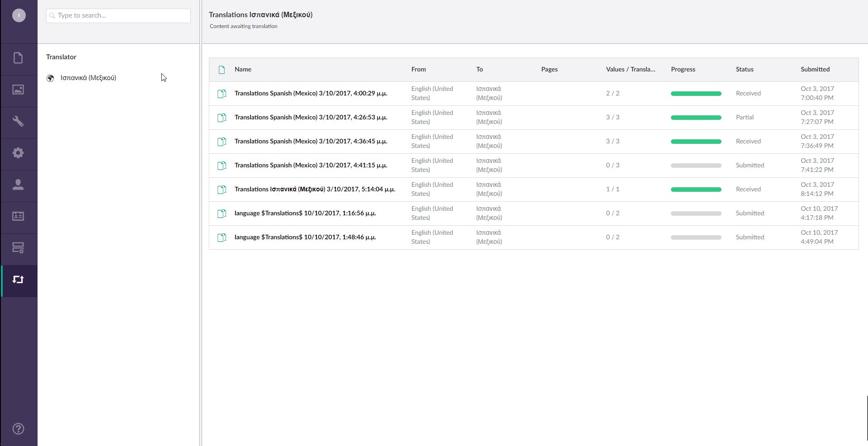Click 1 / 1 values cell

point(613,189)
